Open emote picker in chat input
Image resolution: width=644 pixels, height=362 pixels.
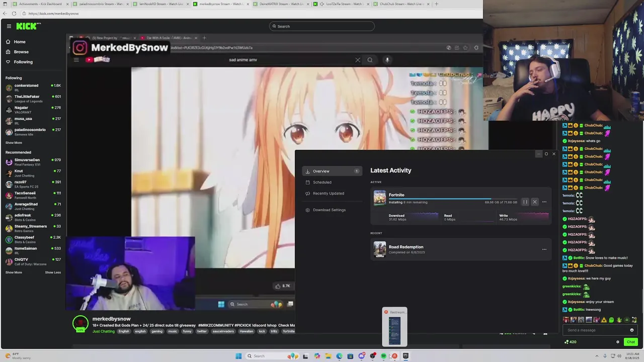pos(632,330)
